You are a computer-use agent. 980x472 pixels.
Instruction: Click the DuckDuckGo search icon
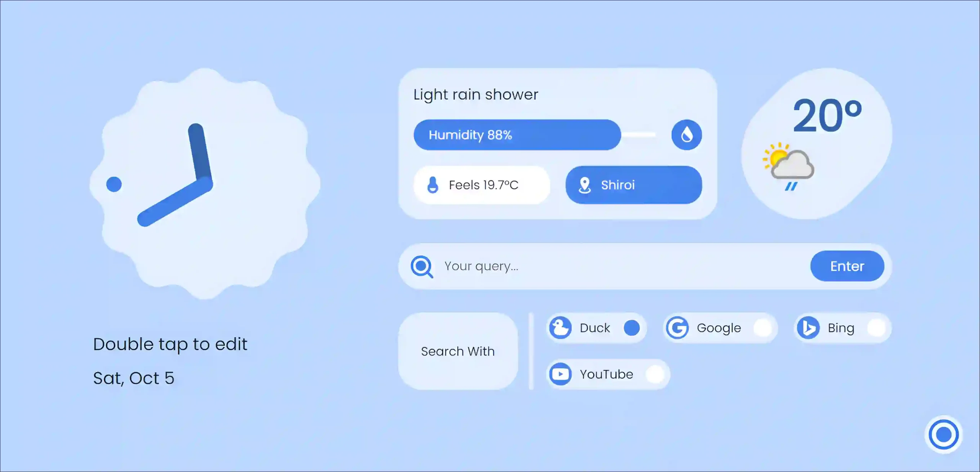tap(559, 328)
